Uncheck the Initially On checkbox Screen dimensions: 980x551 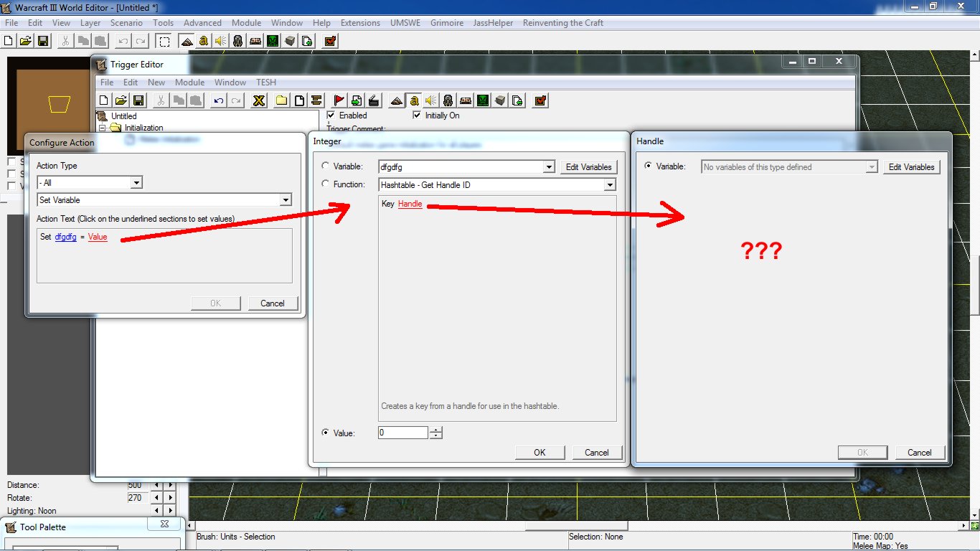point(418,115)
